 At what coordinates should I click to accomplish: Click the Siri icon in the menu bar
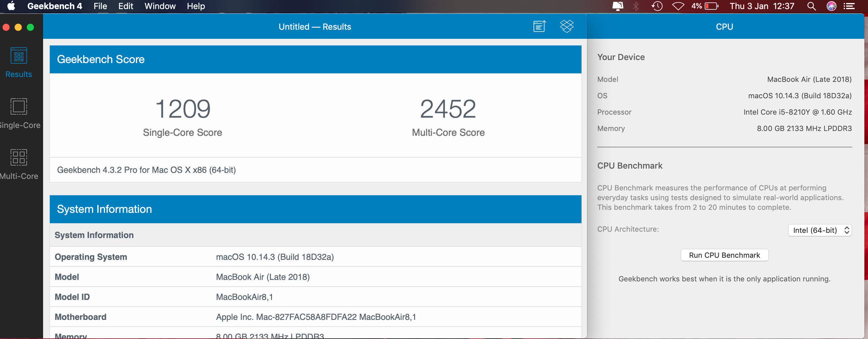point(831,6)
